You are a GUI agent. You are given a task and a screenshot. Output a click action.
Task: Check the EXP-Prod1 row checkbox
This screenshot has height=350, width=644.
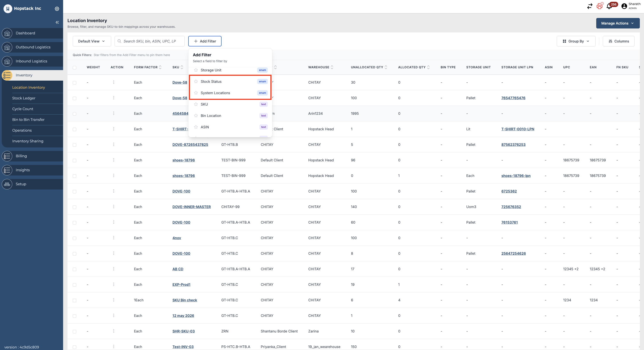[x=75, y=285]
